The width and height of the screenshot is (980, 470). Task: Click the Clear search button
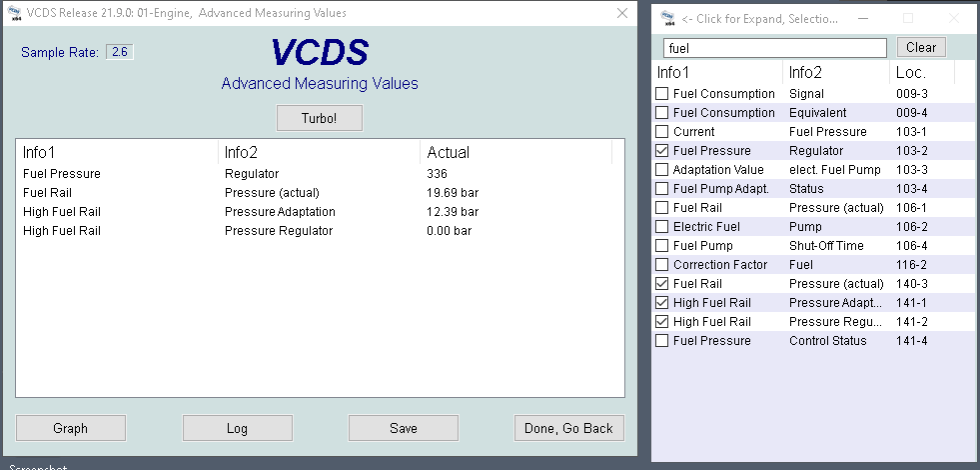coord(920,47)
